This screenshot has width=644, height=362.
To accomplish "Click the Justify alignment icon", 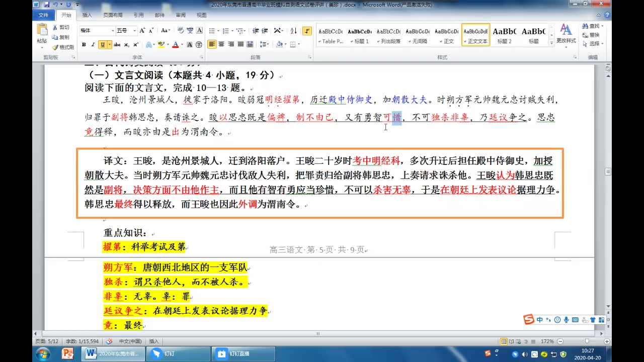I will click(241, 45).
